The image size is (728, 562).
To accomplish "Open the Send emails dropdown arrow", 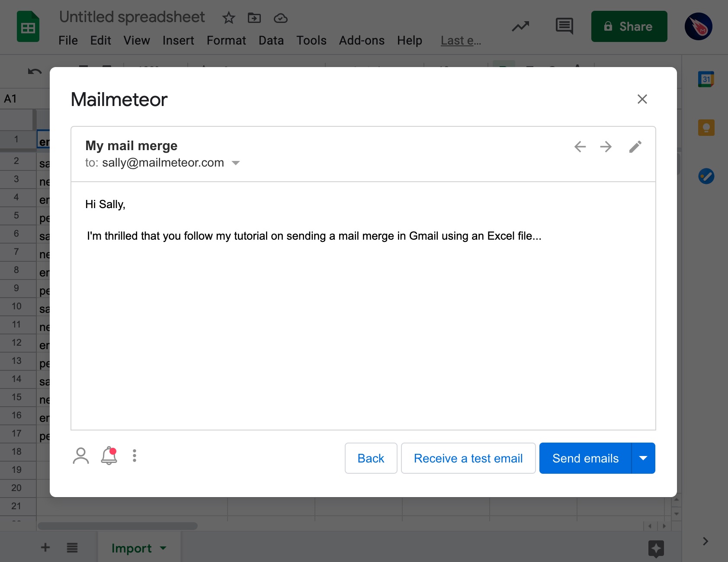I will click(x=643, y=458).
